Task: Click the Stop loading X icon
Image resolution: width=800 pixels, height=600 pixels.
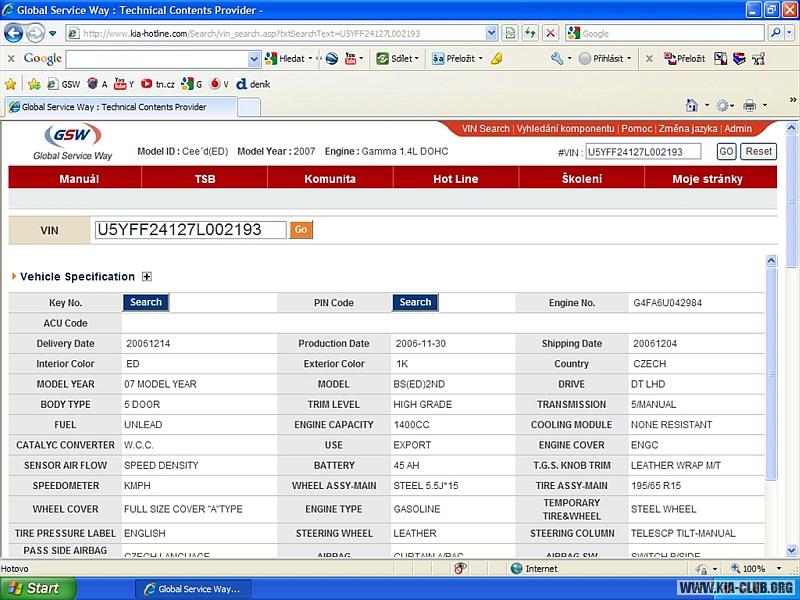Action: pos(550,33)
